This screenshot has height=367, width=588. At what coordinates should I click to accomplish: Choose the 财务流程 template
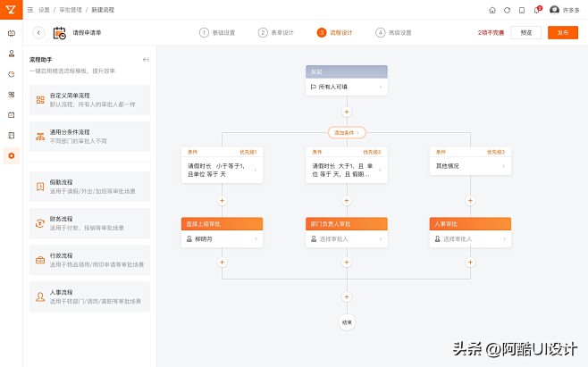pos(89,223)
